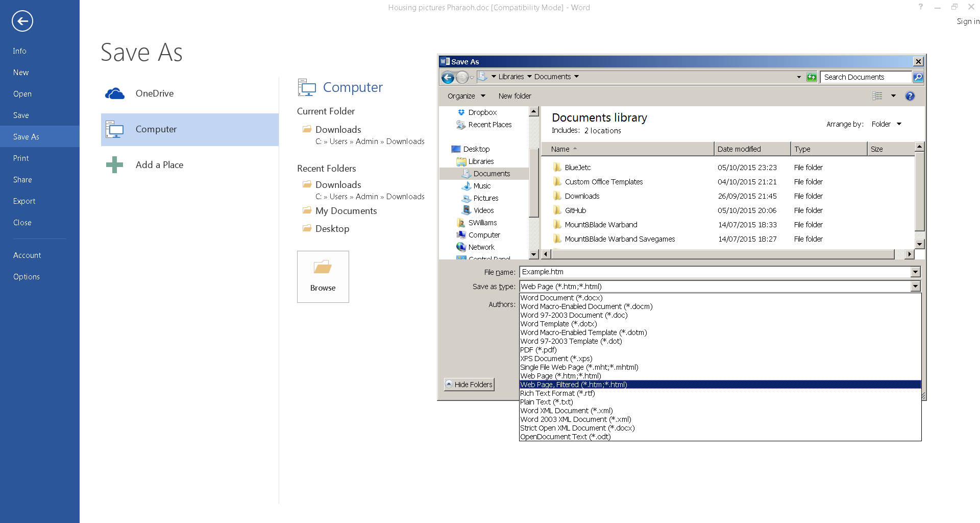Open Recent Places in navigation pane
The width and height of the screenshot is (980, 523).
click(x=489, y=125)
